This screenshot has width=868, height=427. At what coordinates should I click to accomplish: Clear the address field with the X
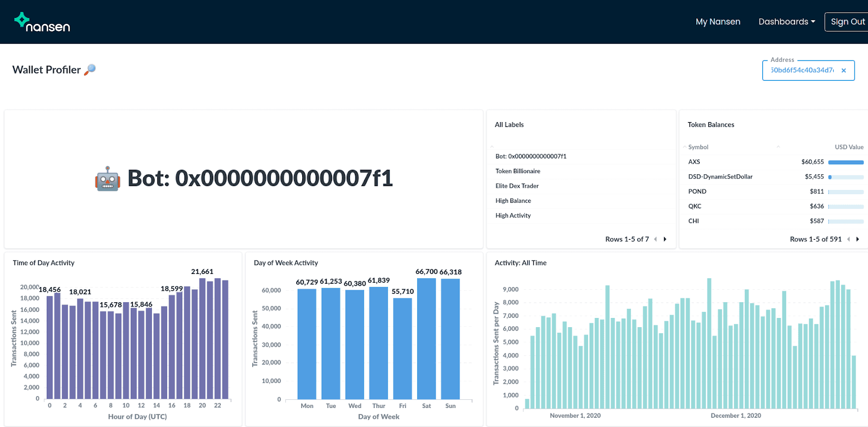pos(844,71)
